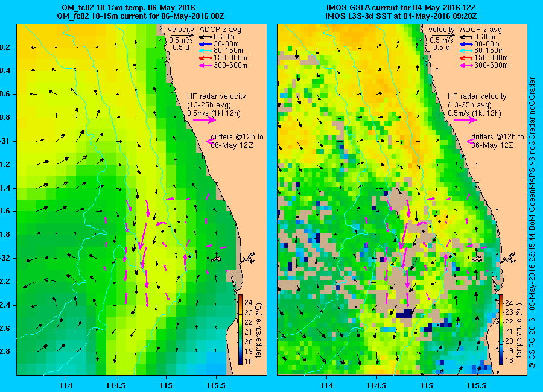This screenshot has width=543, height=392.
Task: Click the red 150-300m arrow in right legend
Action: [466, 58]
